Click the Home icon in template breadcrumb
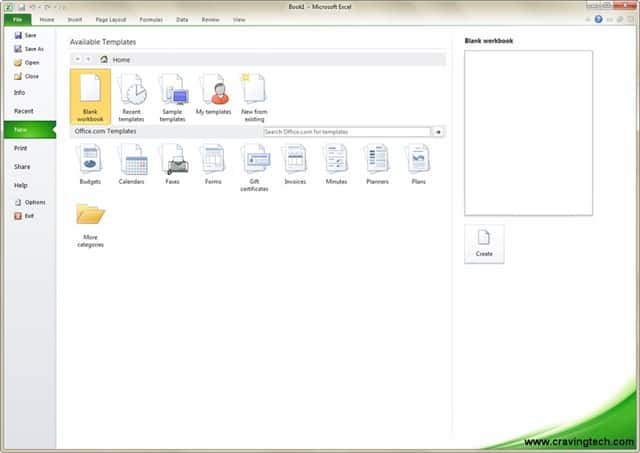The image size is (640, 453). click(104, 60)
